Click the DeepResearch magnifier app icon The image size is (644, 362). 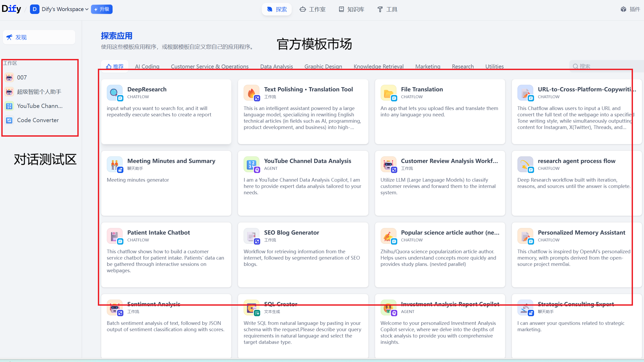click(x=114, y=93)
